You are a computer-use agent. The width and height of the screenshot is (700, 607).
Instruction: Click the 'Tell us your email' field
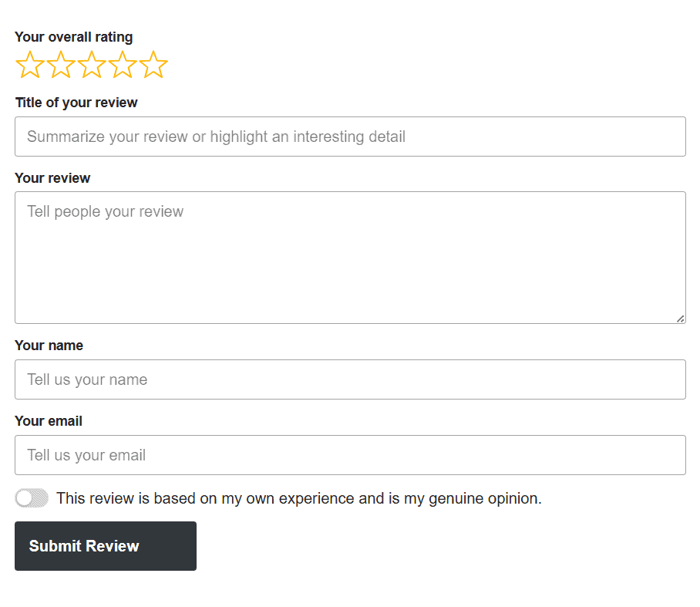pyautogui.click(x=350, y=455)
